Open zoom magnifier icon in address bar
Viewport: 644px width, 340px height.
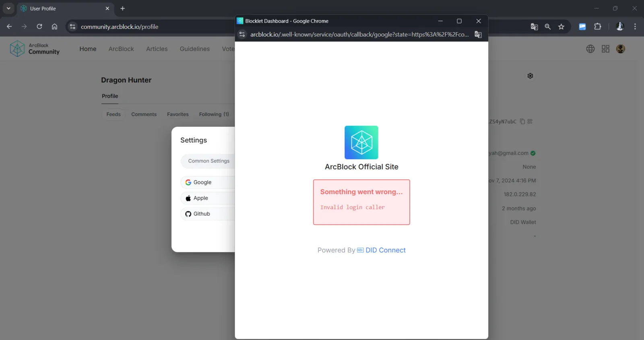pos(548,27)
